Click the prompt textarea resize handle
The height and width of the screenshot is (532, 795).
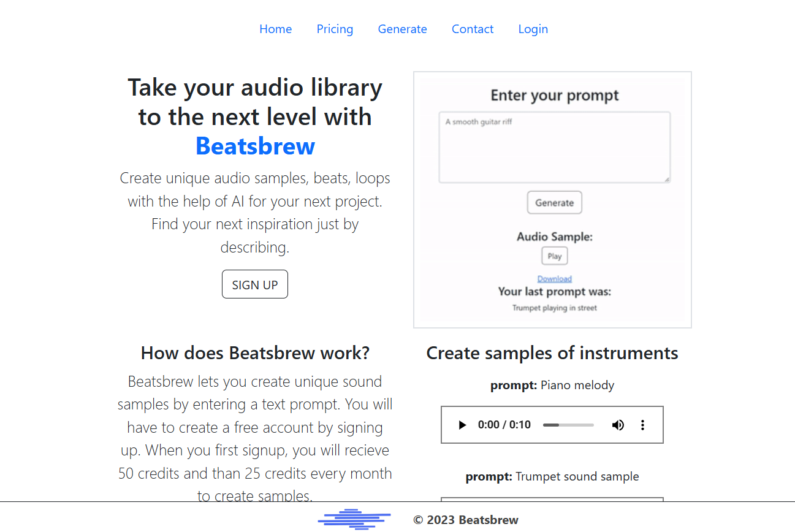pos(667,179)
